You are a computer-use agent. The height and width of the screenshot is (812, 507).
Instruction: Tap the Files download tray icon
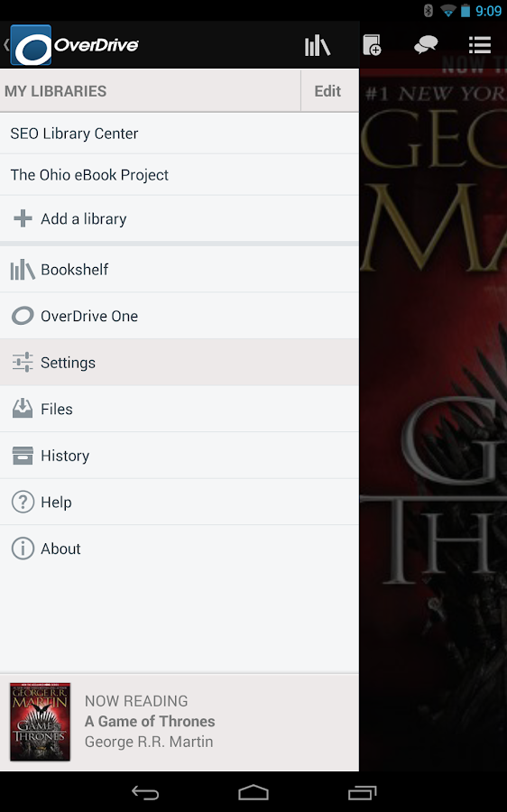tap(23, 409)
